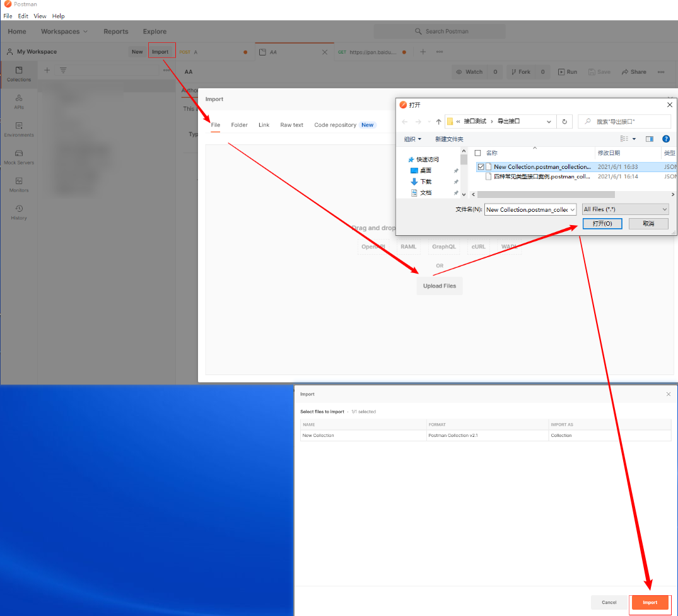Open the Monitors sidebar panel

18,185
